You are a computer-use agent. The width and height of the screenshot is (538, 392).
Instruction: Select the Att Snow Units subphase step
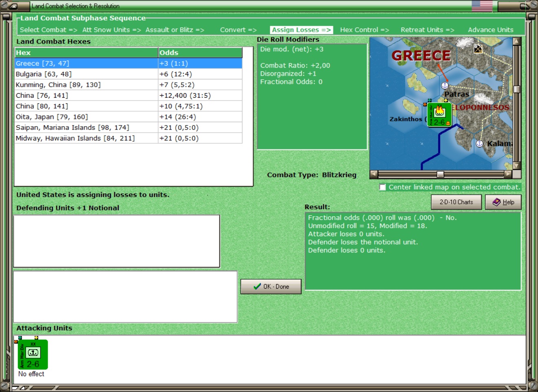[112, 30]
